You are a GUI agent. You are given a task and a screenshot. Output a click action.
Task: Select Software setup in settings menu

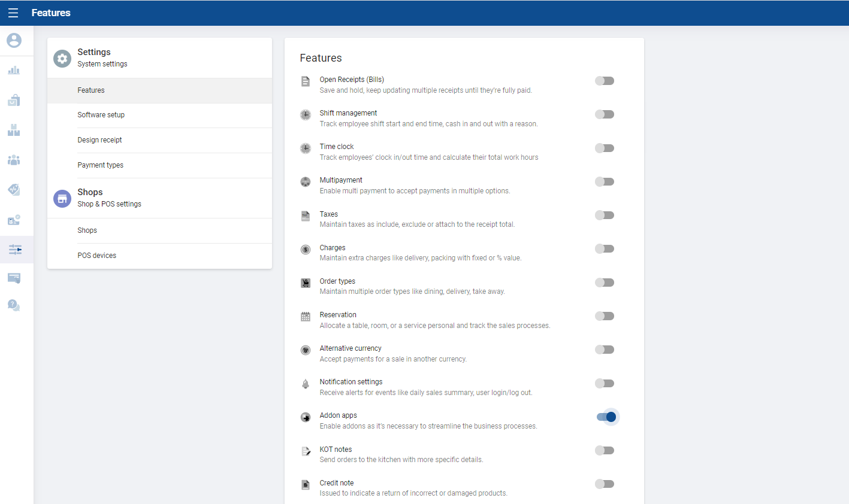pos(101,115)
